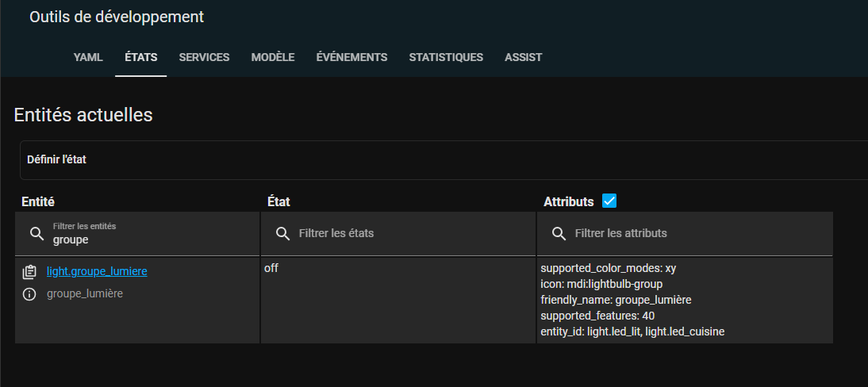Viewport: 868px width, 387px height.
Task: Select the ÉVÉNEMENTS tab
Action: click(351, 57)
